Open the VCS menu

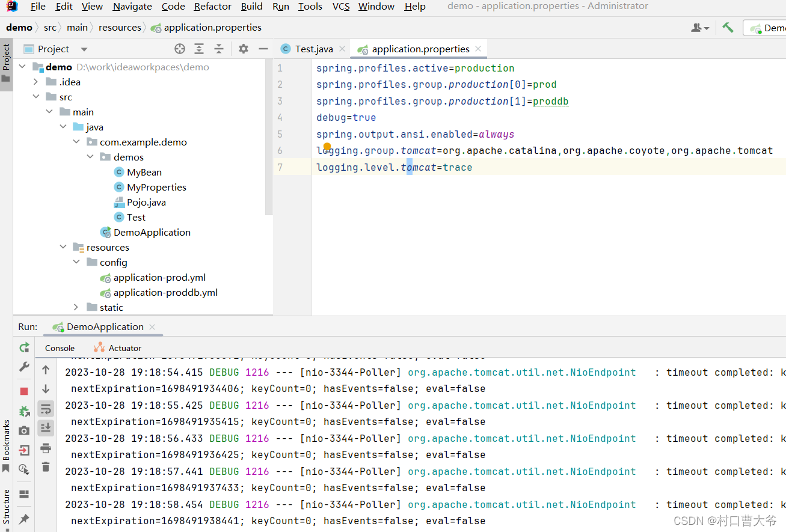[x=341, y=7]
